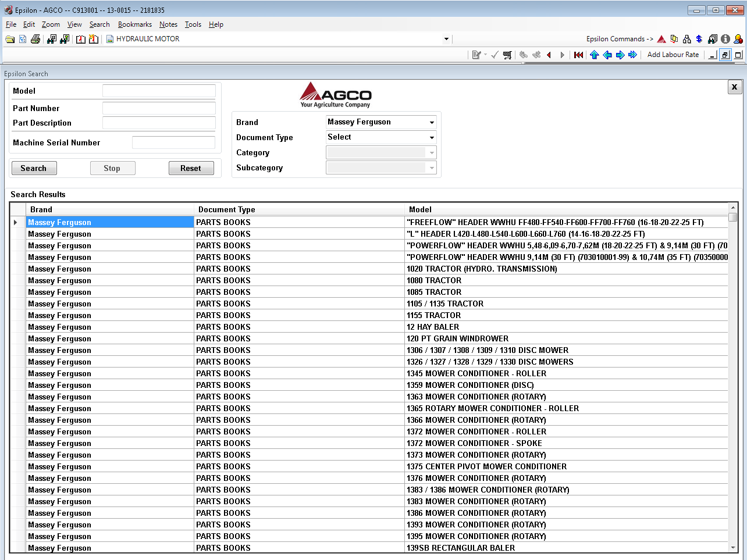Open the Bookmarks menu
747x560 pixels.
tap(134, 24)
